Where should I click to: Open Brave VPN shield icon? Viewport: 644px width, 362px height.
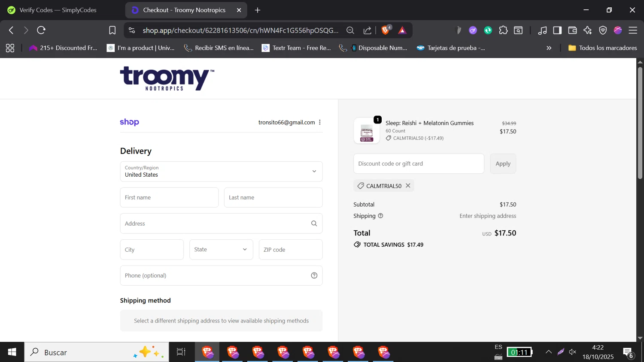click(603, 30)
